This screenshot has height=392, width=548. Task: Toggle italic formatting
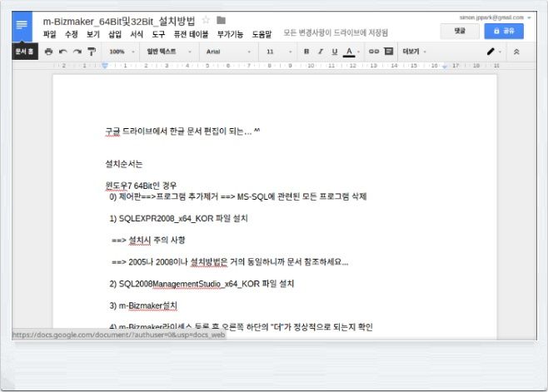321,52
